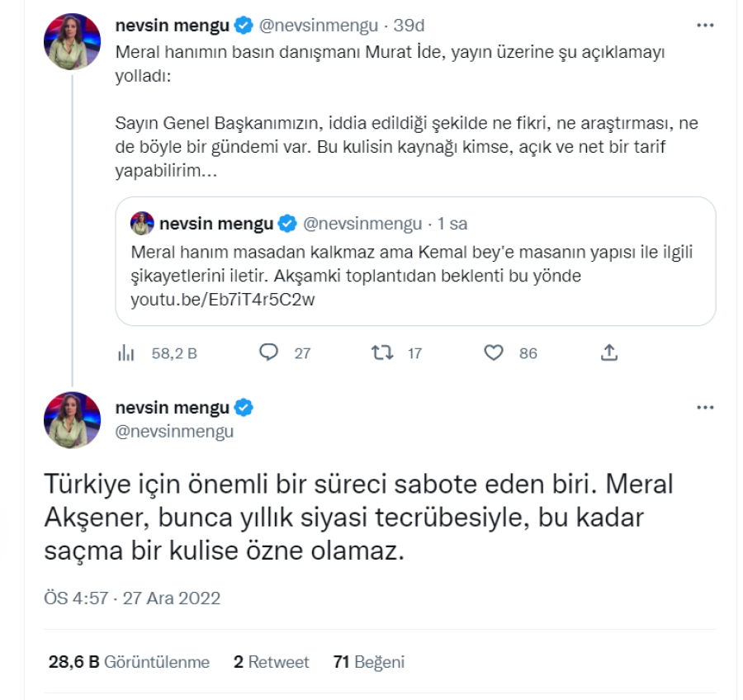Like the first tweet with 86 likes
Image resolution: width=743 pixels, height=700 pixels.
pyautogui.click(x=494, y=353)
